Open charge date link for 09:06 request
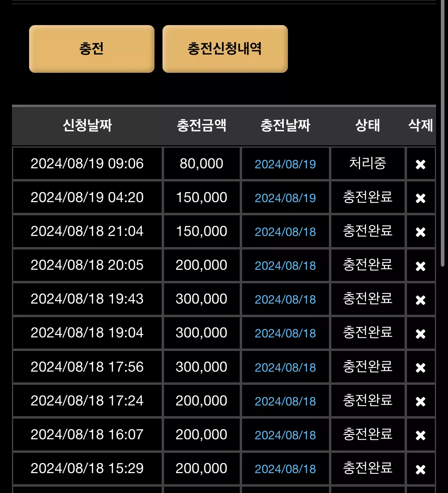 click(x=285, y=164)
